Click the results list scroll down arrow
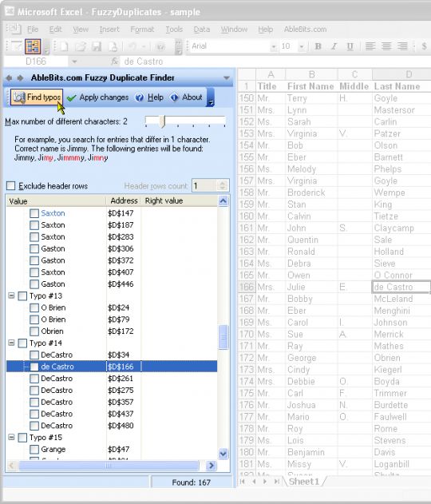Screen dimensions: 431x504 [223, 454]
